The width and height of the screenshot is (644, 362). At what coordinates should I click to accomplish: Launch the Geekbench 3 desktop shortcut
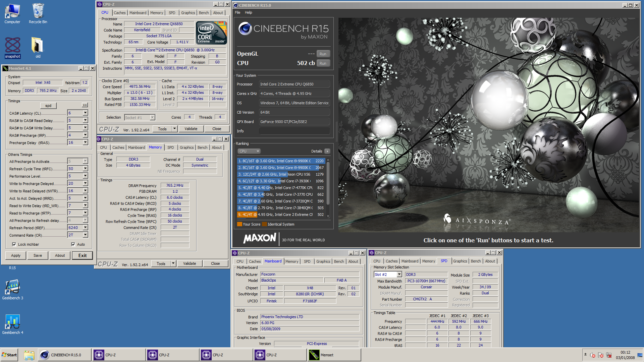tap(12, 290)
